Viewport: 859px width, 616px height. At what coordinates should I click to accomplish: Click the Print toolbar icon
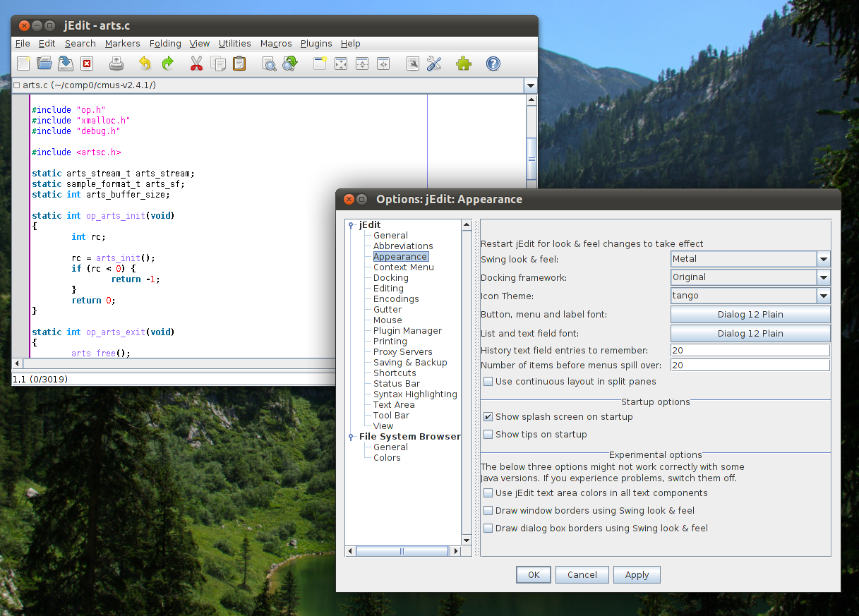coord(116,64)
